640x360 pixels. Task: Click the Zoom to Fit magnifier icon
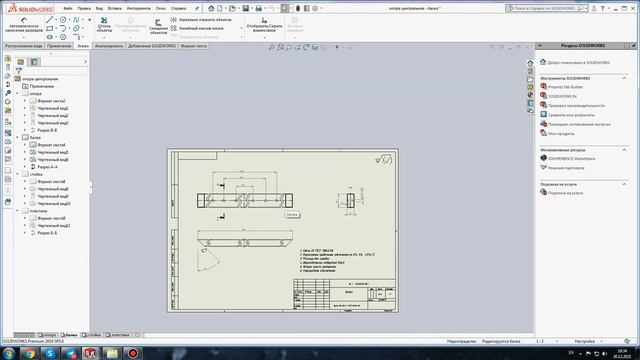coord(271,47)
